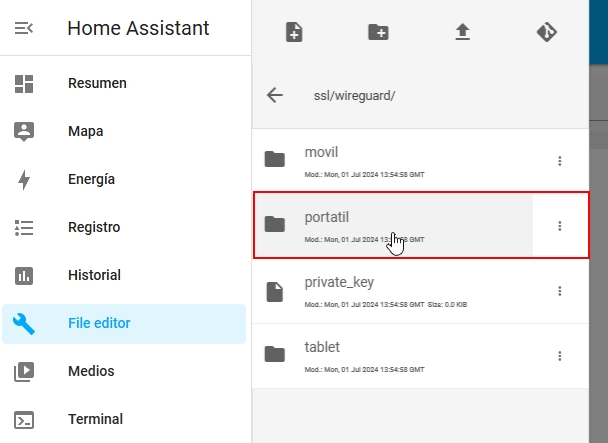Go back with the left arrow

tap(275, 96)
